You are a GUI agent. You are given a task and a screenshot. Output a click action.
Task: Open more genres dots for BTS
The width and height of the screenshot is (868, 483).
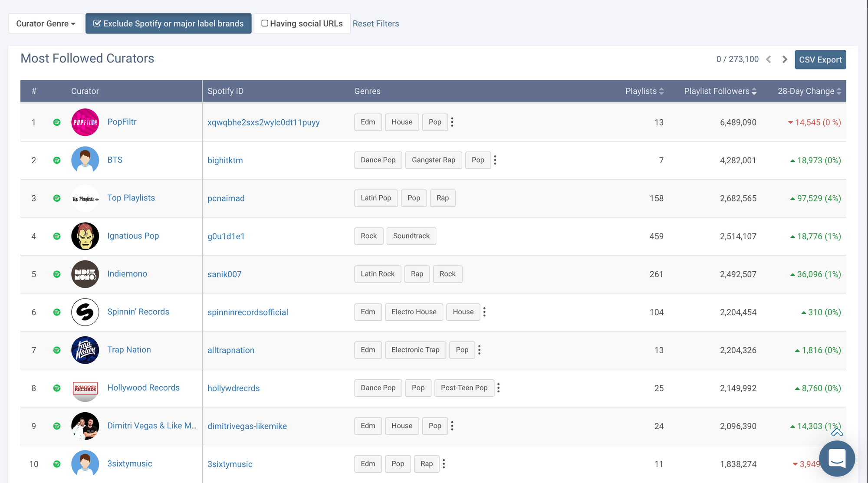tap(495, 160)
